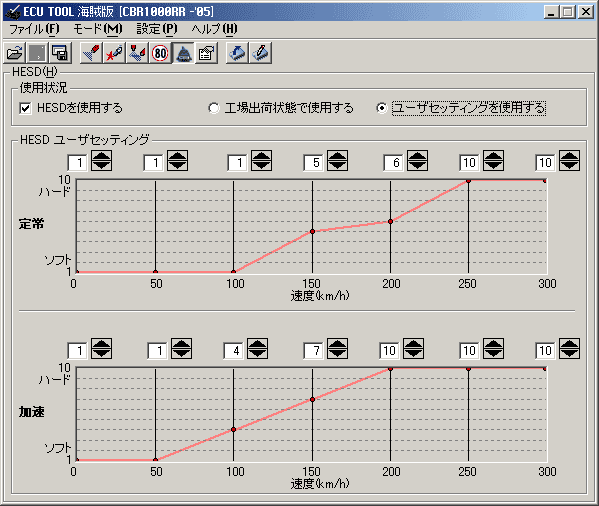Select the ignition spark plug icon

coord(114,53)
